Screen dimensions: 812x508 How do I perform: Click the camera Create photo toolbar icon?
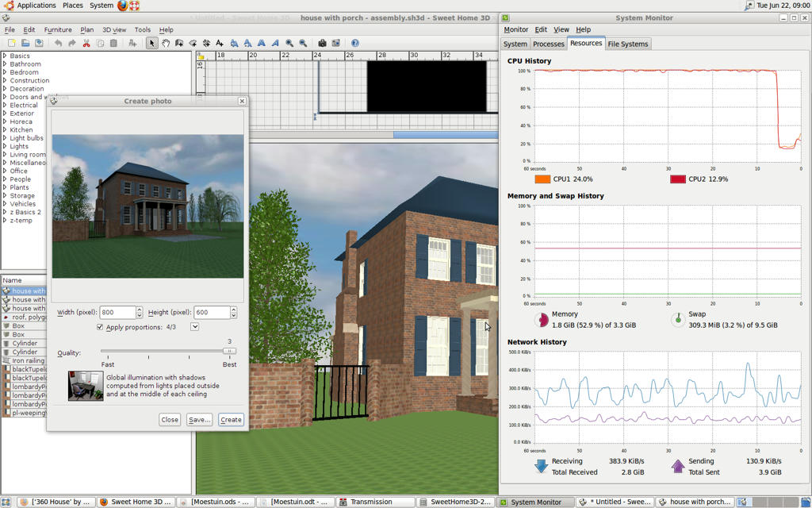(x=322, y=43)
